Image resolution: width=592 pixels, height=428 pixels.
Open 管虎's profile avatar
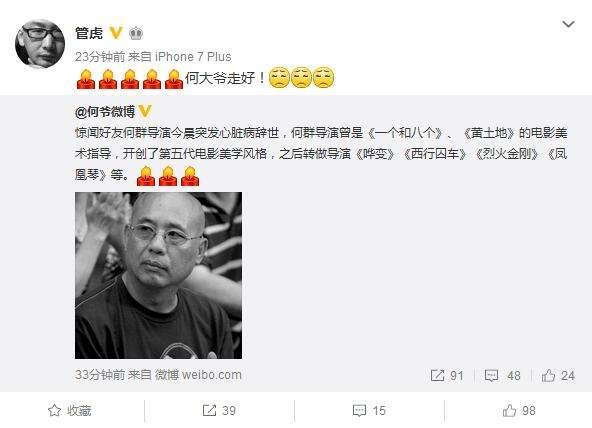pos(40,44)
